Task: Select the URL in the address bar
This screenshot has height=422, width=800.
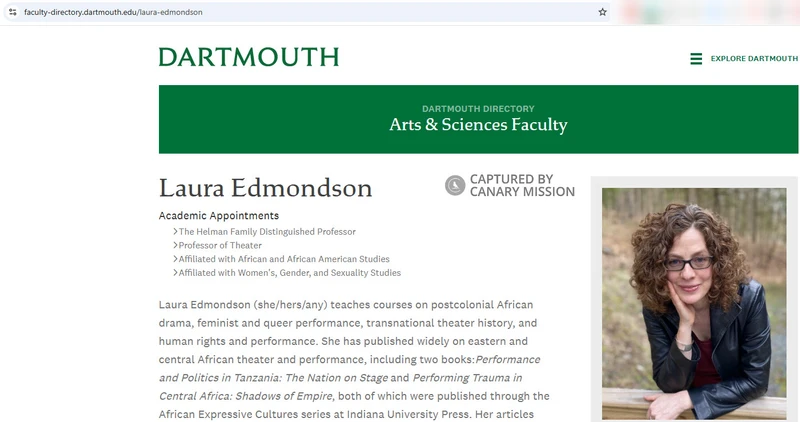Action: pos(113,12)
